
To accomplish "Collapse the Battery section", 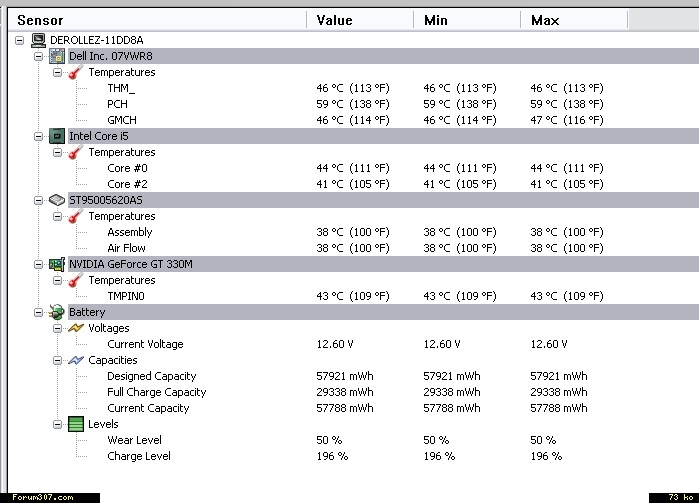I will click(39, 312).
